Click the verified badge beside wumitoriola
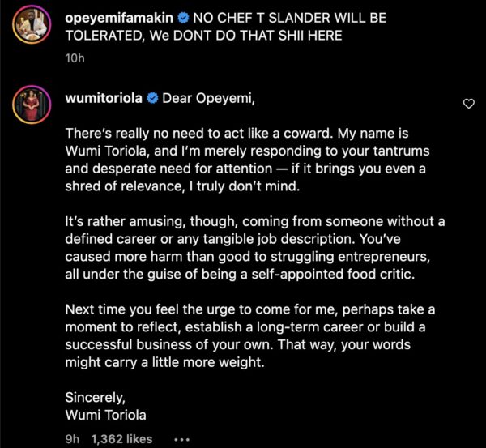The image size is (486, 448). (x=151, y=100)
